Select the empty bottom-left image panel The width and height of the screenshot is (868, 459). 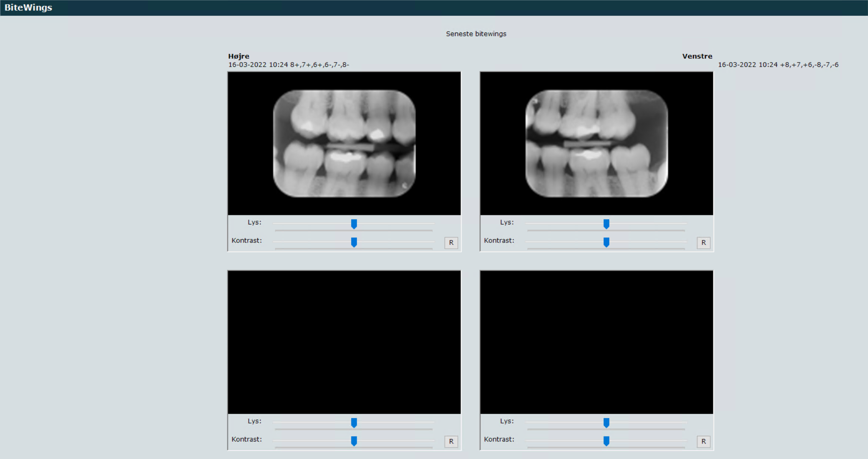pos(344,342)
